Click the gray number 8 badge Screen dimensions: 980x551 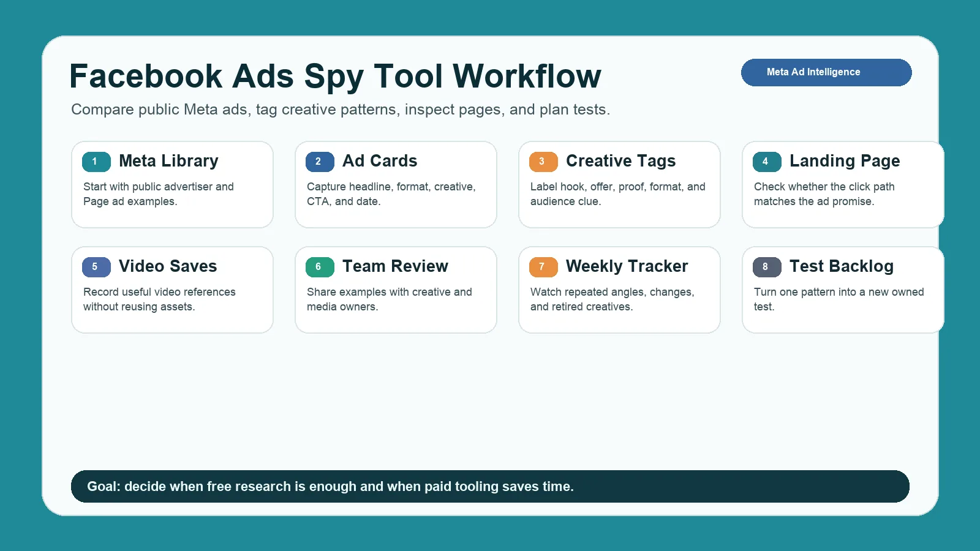[767, 267]
